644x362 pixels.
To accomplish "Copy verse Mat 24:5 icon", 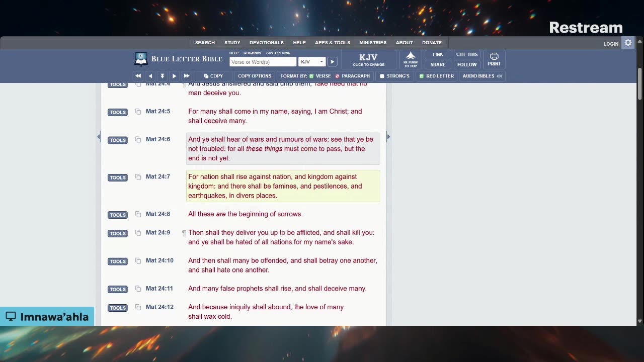I will (x=138, y=112).
